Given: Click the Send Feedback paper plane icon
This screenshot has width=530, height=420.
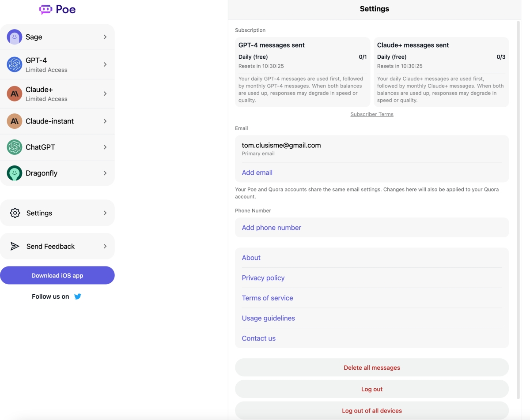Looking at the screenshot, I should click(15, 246).
